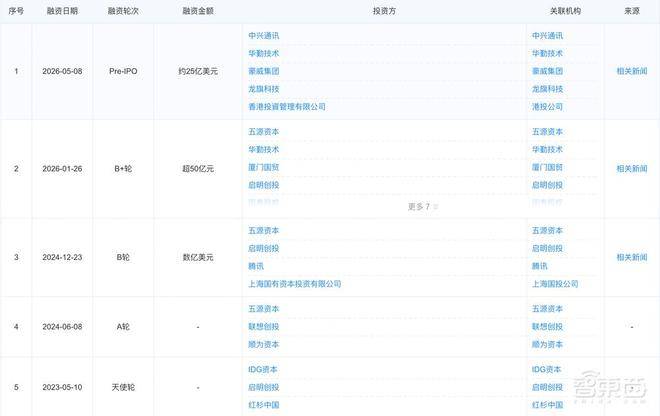
Task: Click 联想创投 in the 投资方 column
Action: click(x=263, y=327)
